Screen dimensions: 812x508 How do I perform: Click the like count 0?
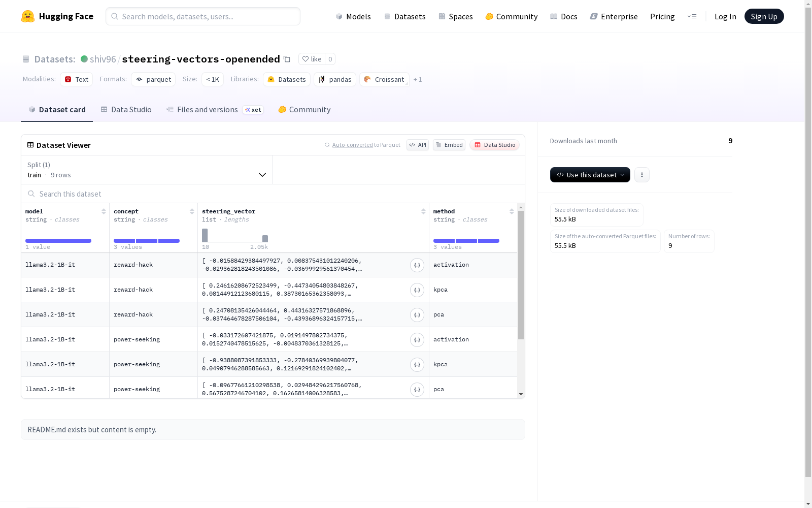[330, 59]
